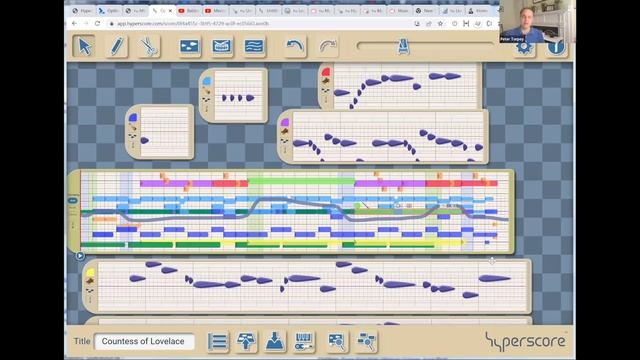This screenshot has width=640, height=360.
Task: Change instrument of the red melody window
Action: click(326, 81)
